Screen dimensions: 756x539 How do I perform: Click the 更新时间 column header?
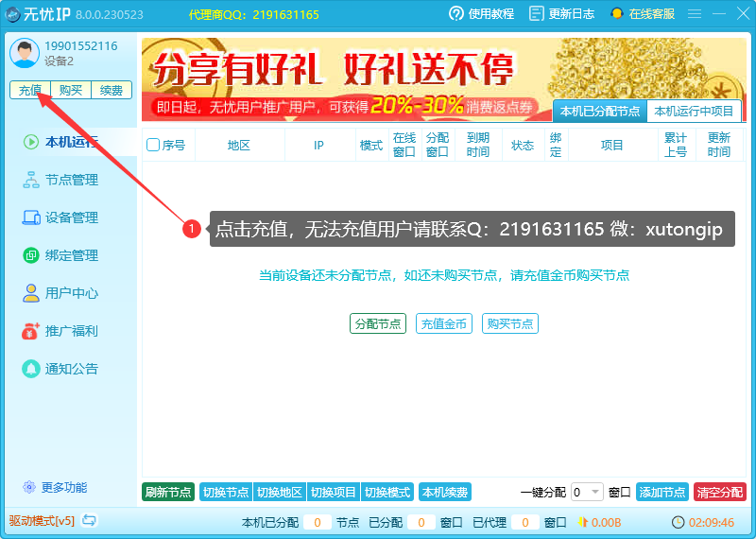[x=719, y=145]
